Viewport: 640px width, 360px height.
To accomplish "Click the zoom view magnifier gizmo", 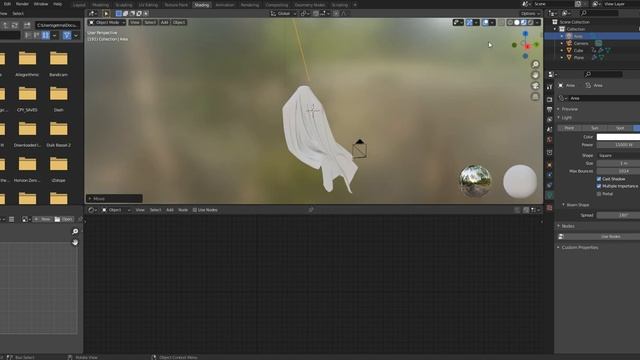I will pyautogui.click(x=535, y=64).
